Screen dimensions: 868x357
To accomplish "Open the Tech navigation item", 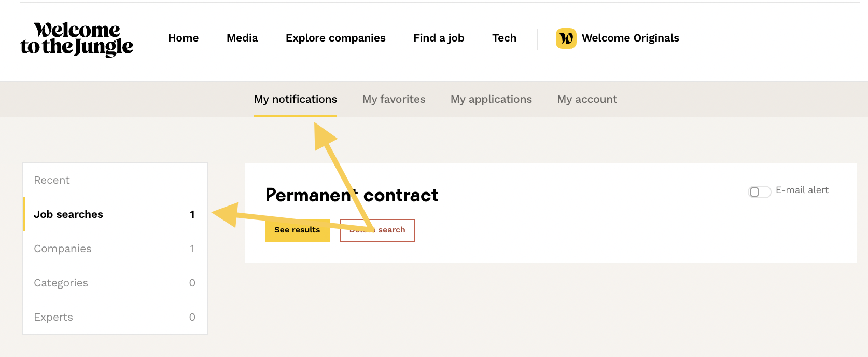I will (504, 38).
